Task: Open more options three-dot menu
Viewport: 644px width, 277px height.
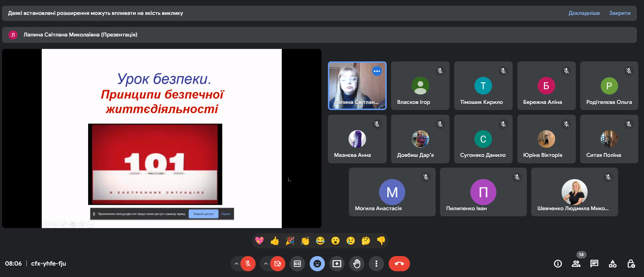Action: 376,264
